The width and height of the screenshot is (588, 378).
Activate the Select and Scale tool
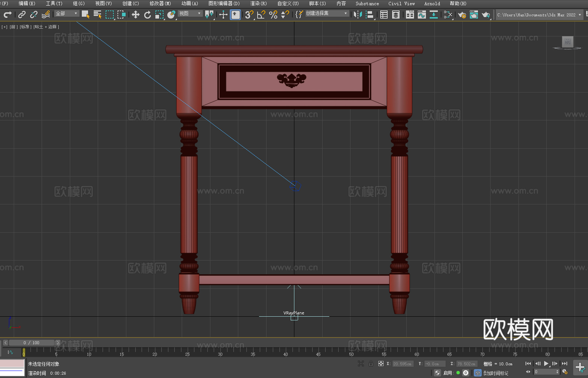click(159, 14)
